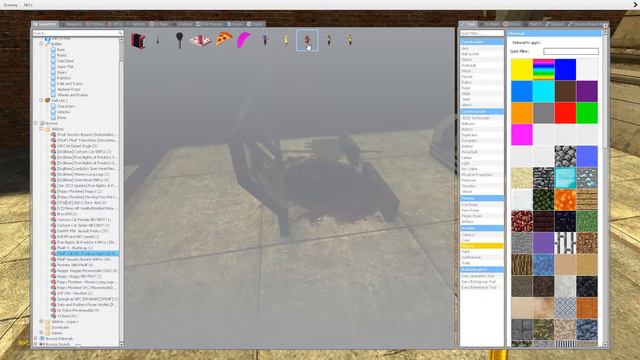640x360 pixels.
Task: Switch to the Tools tab
Action: pyautogui.click(x=468, y=24)
